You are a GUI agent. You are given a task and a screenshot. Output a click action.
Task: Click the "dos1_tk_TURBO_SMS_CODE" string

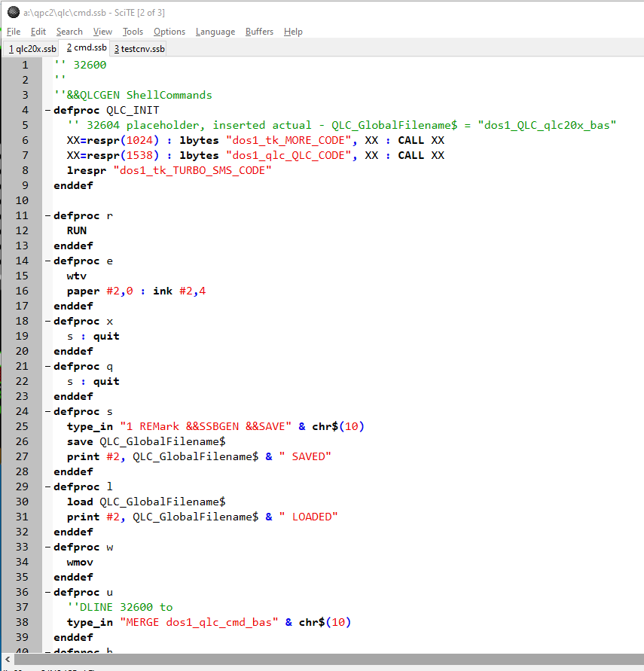[x=193, y=170]
